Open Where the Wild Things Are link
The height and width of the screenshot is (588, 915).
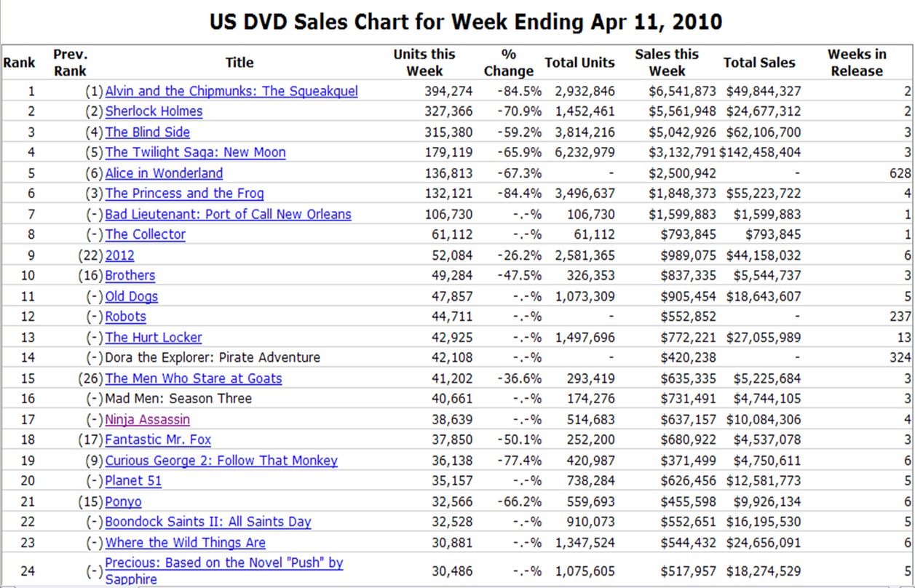pos(185,543)
